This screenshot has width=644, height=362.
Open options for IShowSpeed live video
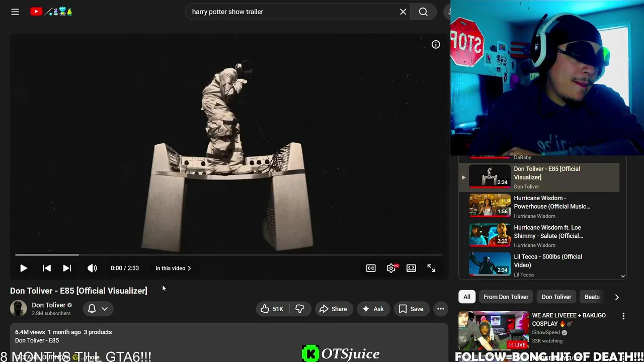pyautogui.click(x=623, y=316)
